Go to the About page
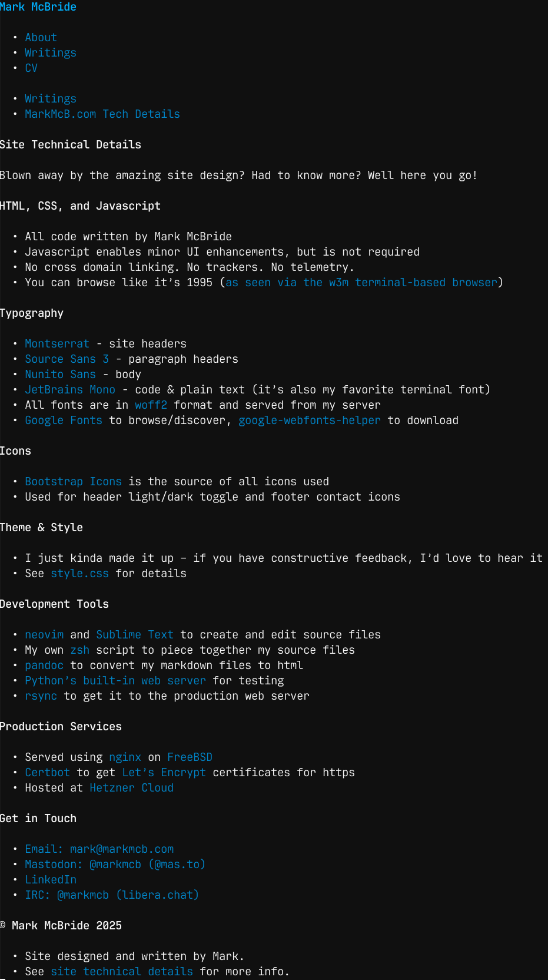 41,38
